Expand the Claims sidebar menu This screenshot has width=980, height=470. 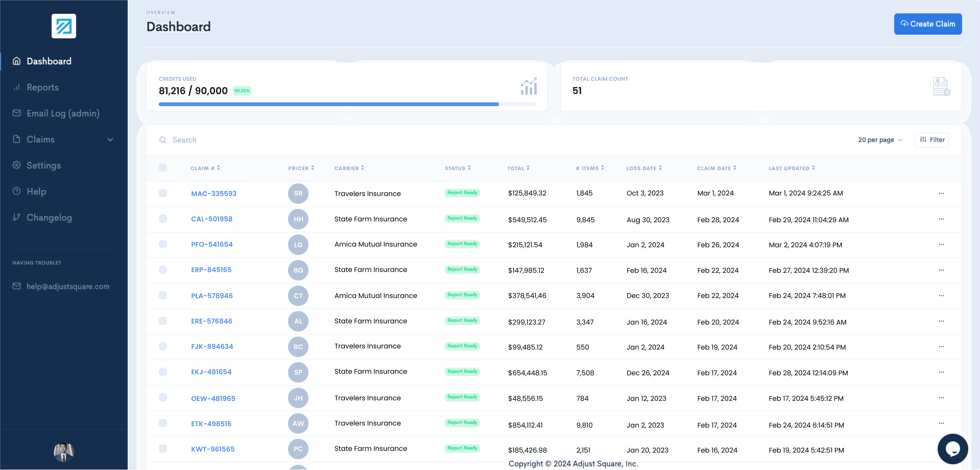click(x=110, y=139)
